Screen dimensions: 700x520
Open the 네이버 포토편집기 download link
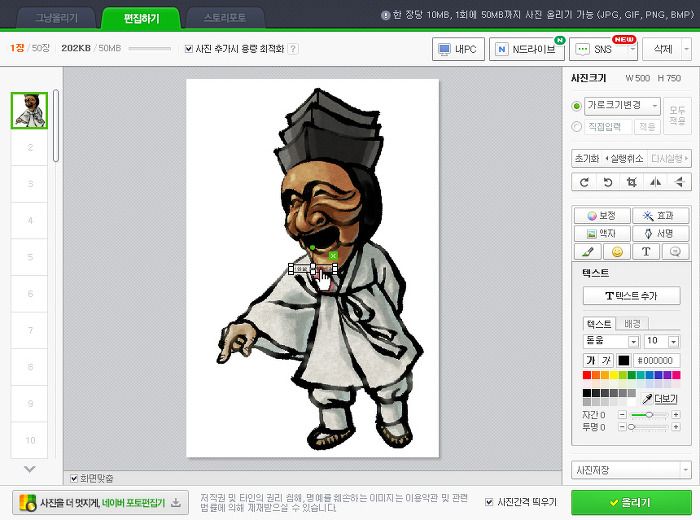100,503
